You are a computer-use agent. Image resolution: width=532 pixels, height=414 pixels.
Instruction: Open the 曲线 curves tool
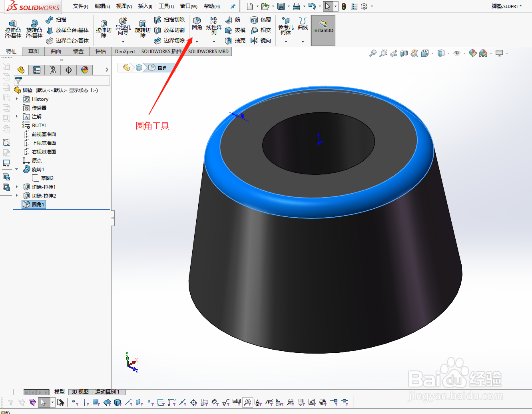303,24
